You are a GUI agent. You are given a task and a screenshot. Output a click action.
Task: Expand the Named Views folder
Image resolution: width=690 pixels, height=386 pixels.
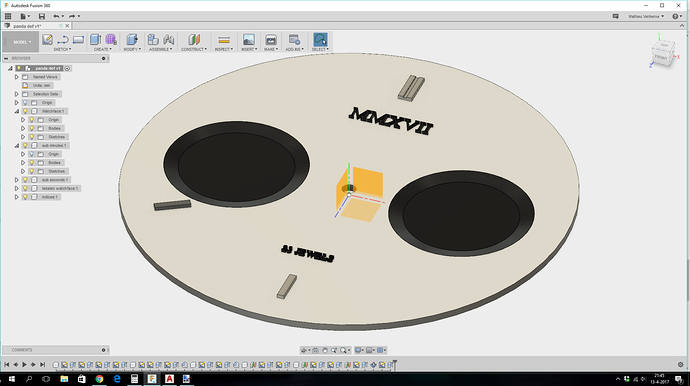(x=17, y=77)
